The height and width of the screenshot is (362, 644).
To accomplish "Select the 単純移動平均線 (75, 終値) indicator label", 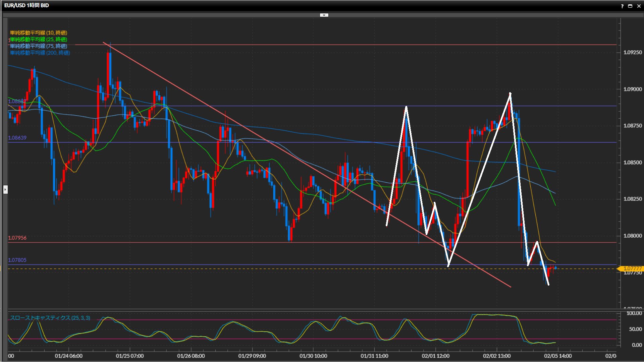I will (x=39, y=46).
